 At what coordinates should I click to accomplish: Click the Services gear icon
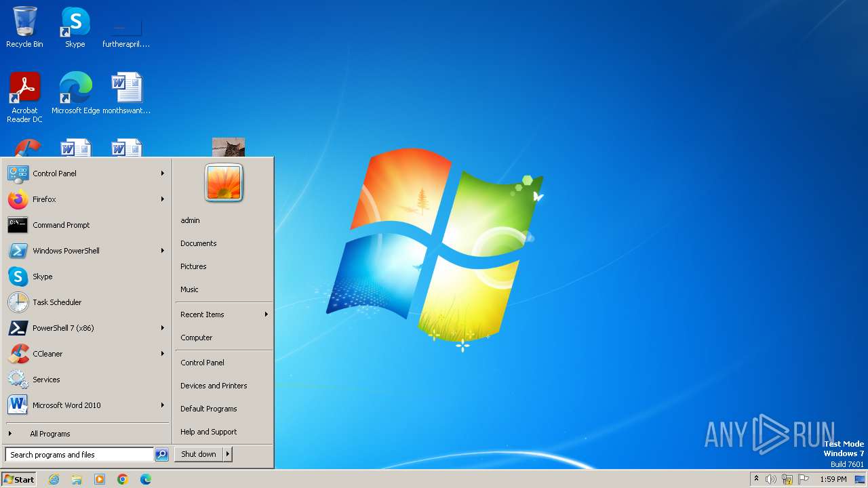tap(18, 380)
